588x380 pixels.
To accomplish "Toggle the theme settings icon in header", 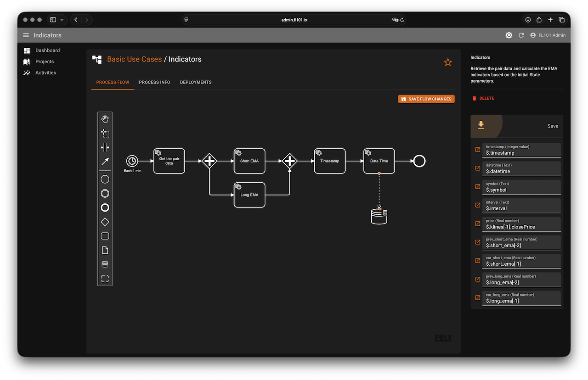I will pos(509,35).
